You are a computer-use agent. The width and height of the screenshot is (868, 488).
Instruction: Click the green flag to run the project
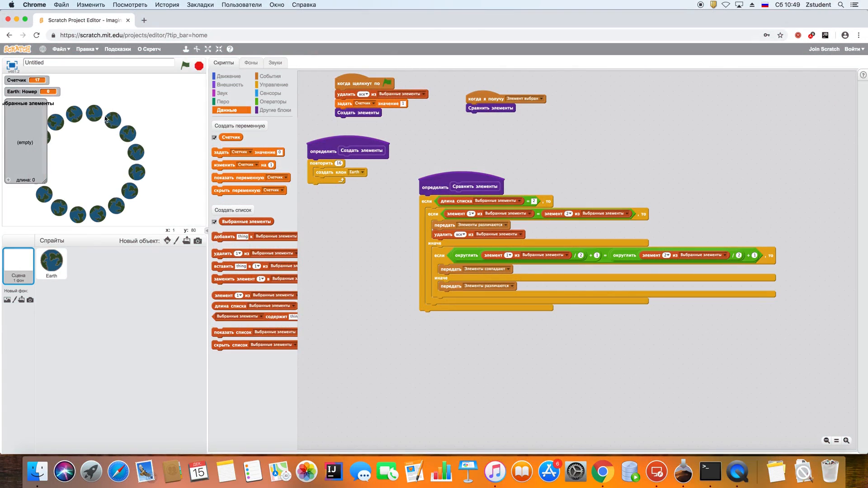pyautogui.click(x=185, y=66)
